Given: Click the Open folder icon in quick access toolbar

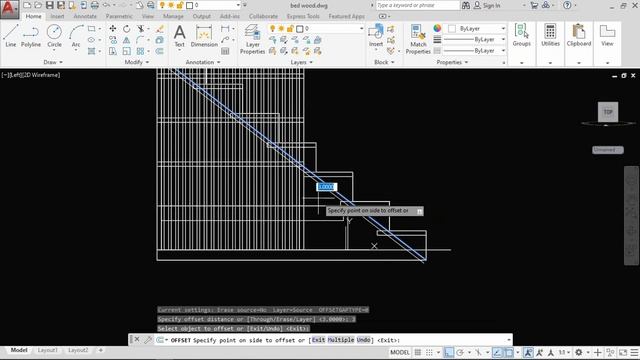Looking at the screenshot, I should [x=38, y=5].
